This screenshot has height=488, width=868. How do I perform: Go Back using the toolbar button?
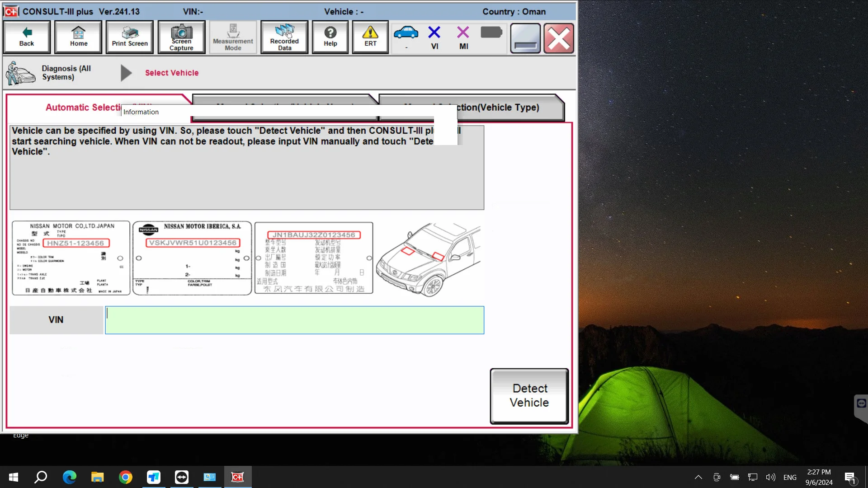[27, 38]
